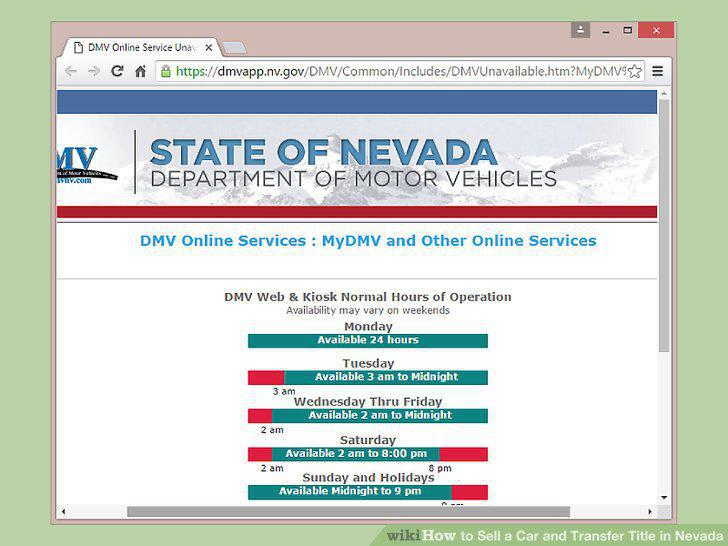Close the DMV Online Service tab

point(209,47)
